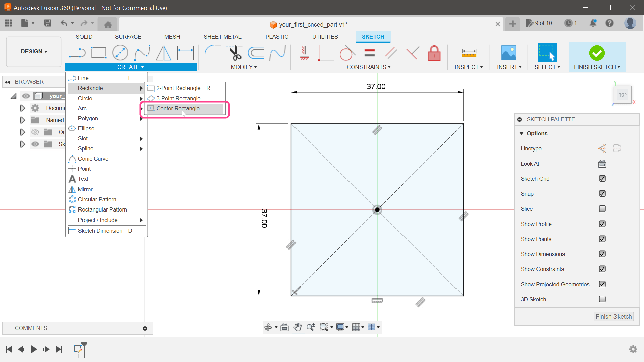
Task: Select the Fit Point Spline tool
Action: pyautogui.click(x=142, y=53)
